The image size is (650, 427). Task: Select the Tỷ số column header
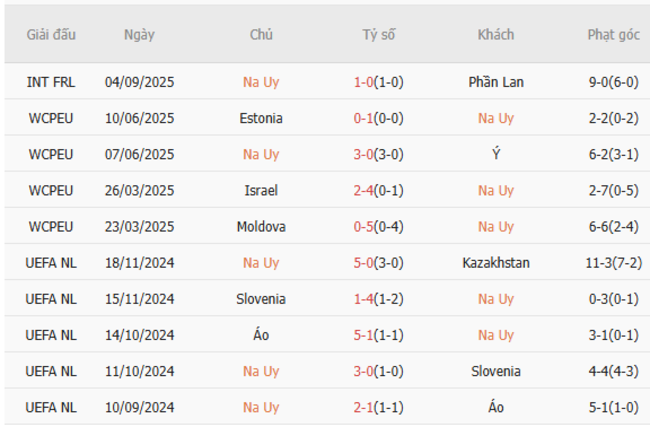(x=379, y=34)
